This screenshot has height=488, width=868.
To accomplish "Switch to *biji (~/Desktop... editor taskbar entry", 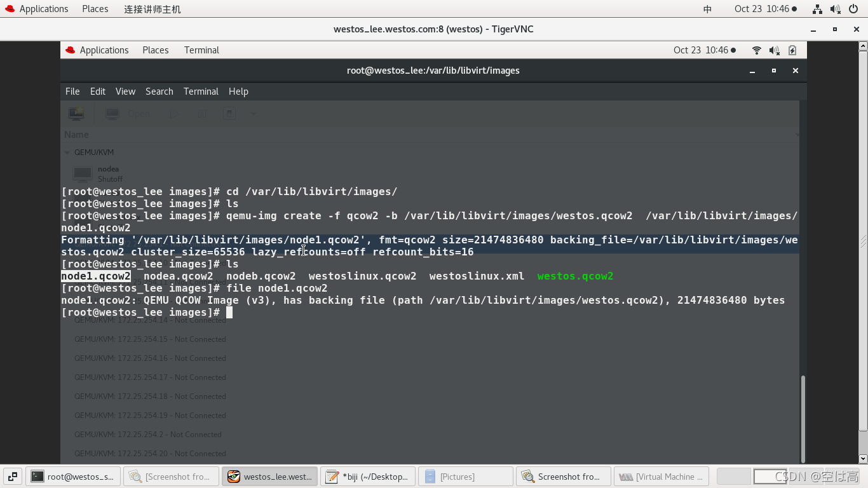I will (368, 477).
